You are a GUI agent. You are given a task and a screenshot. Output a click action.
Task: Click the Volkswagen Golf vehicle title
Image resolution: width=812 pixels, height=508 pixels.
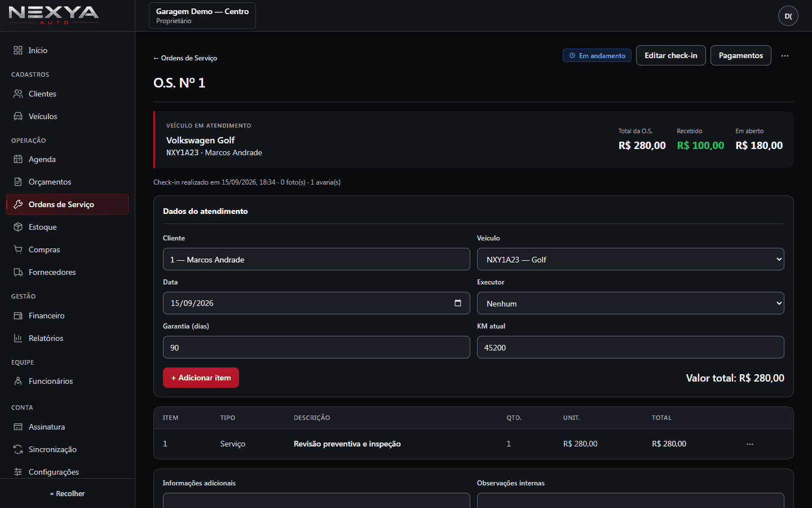coord(200,140)
